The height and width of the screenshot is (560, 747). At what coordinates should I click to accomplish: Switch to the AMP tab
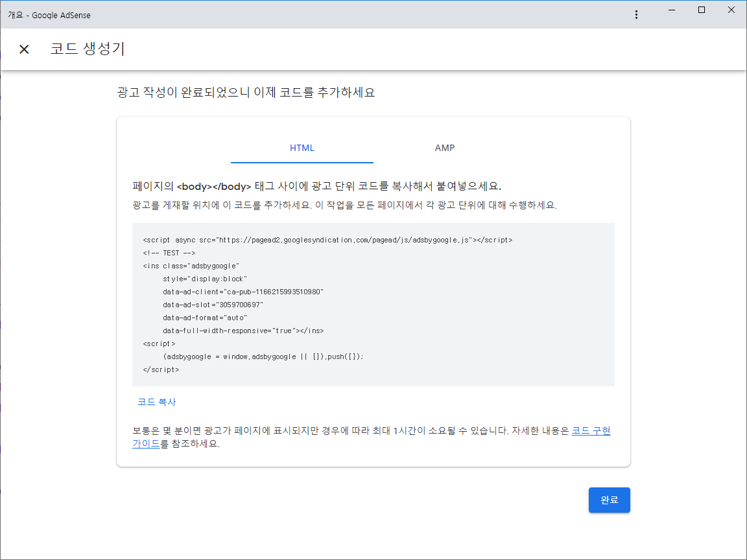point(444,148)
